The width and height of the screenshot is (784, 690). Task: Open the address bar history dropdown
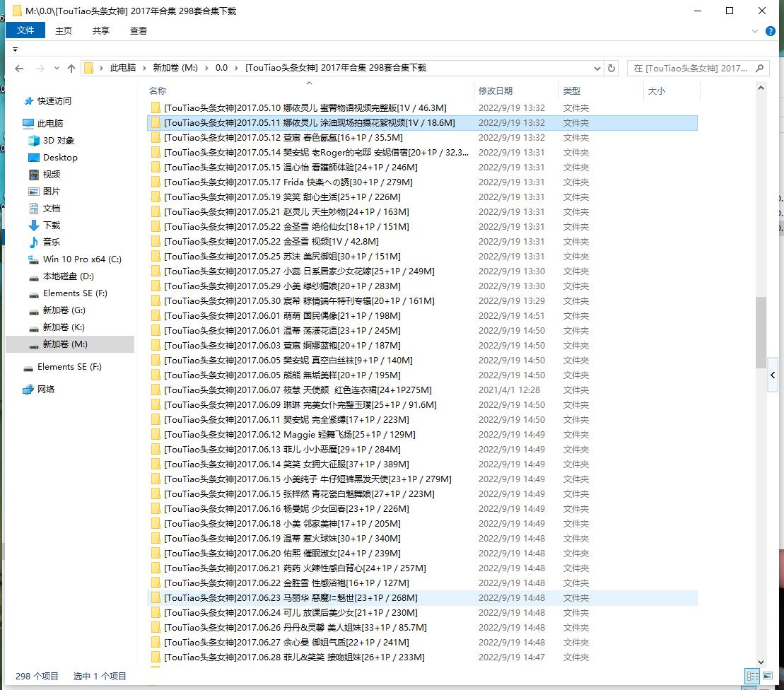pyautogui.click(x=597, y=69)
